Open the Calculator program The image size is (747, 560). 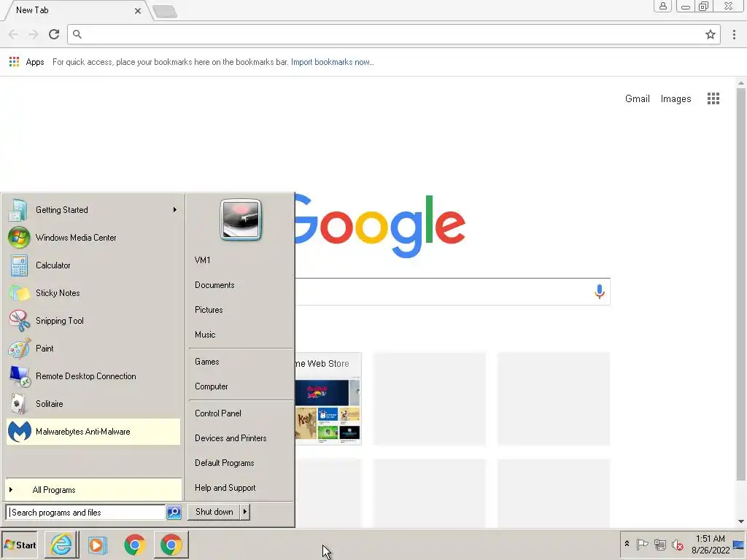93,265
